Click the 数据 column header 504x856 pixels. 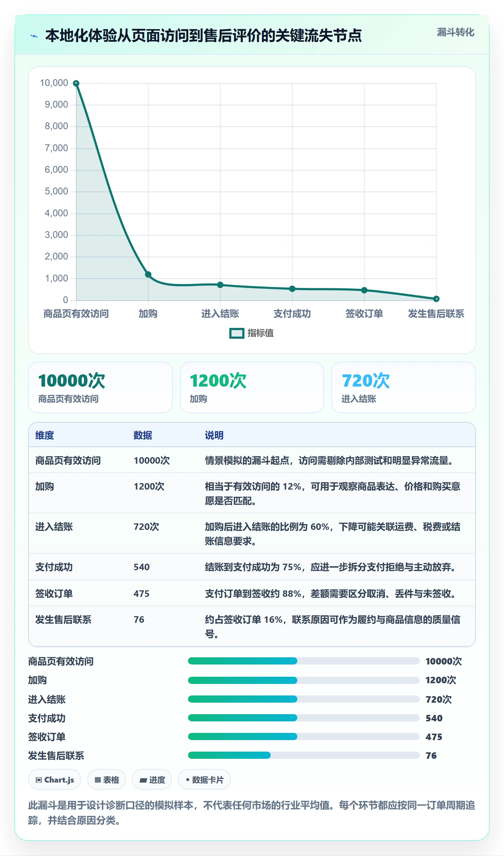(x=143, y=435)
